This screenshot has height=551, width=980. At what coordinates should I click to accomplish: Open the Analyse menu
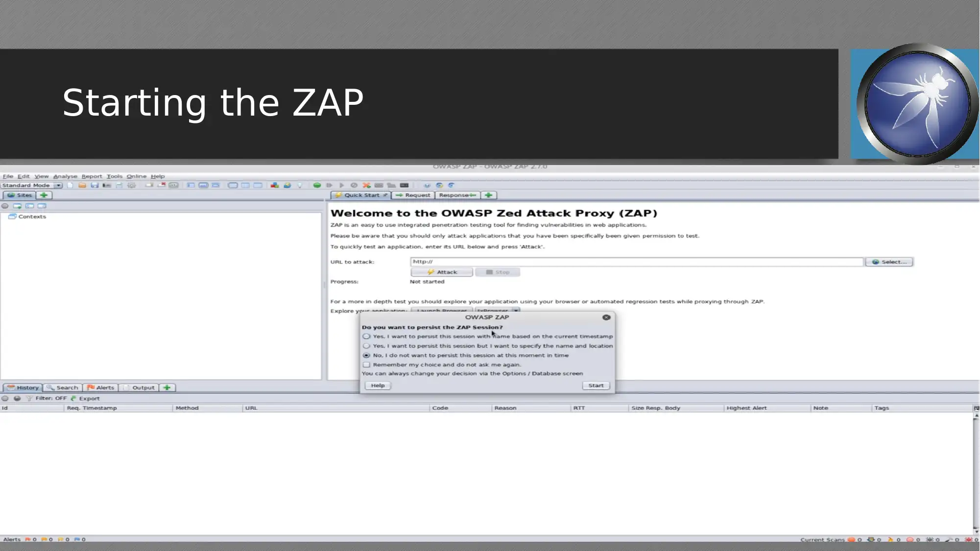pos(65,176)
